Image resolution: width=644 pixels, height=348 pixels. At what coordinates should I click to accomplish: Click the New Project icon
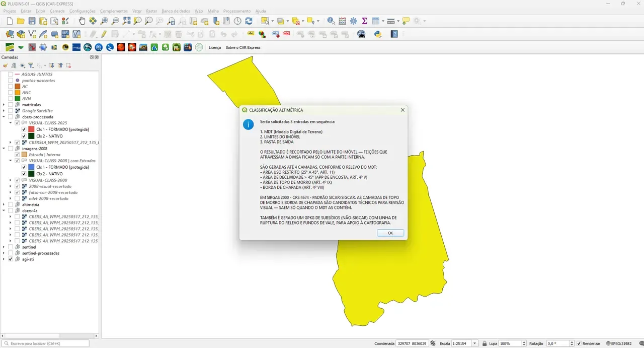point(10,21)
